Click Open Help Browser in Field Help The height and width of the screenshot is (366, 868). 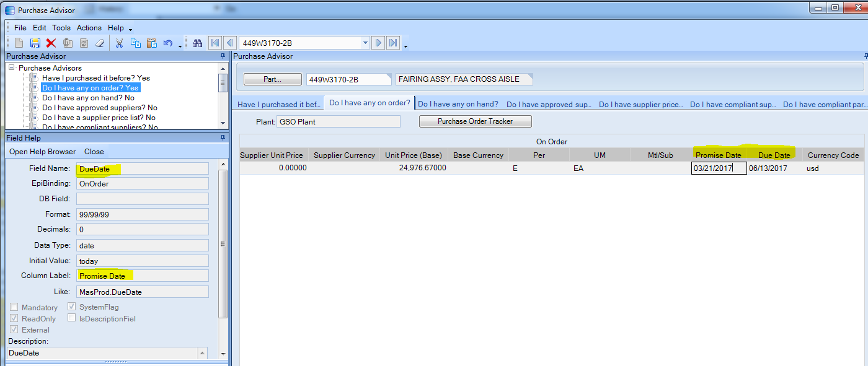point(43,152)
